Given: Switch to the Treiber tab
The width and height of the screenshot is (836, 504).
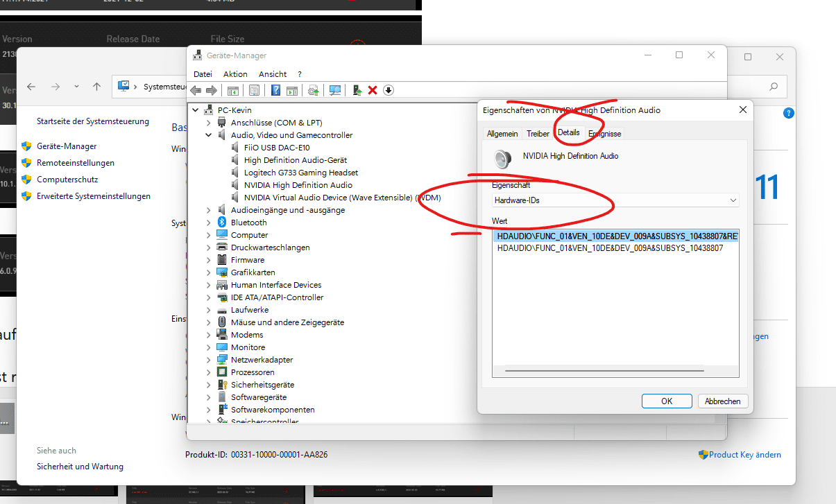Looking at the screenshot, I should point(538,134).
